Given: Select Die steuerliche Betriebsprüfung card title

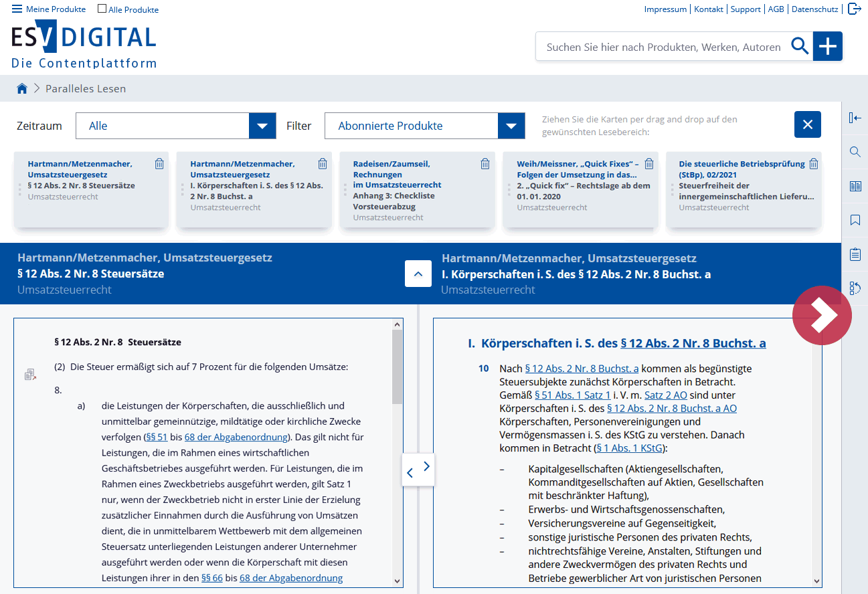Looking at the screenshot, I should pyautogui.click(x=742, y=169).
